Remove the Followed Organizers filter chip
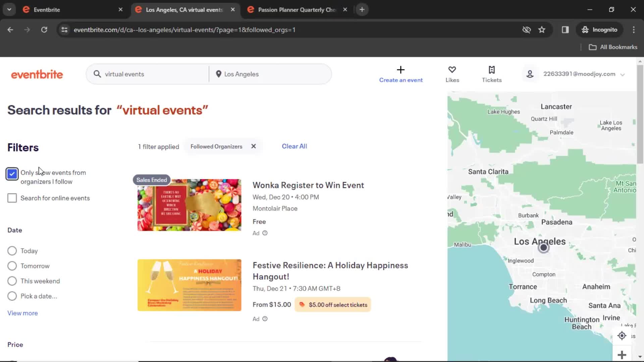The width and height of the screenshot is (644, 362). pos(254,146)
